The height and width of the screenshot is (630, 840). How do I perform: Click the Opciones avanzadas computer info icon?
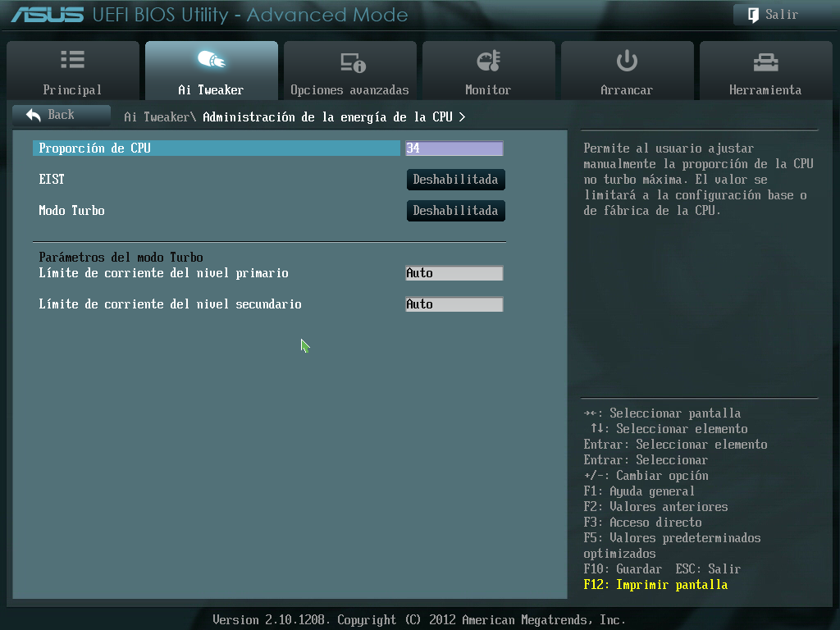(x=353, y=62)
